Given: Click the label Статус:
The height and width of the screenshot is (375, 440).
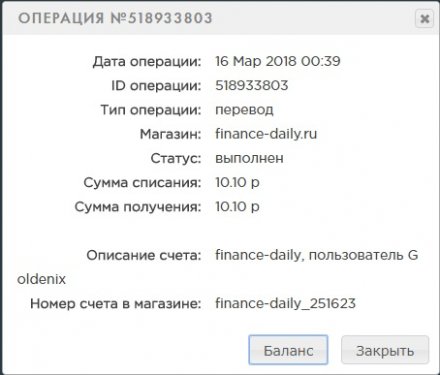Looking at the screenshot, I should tap(176, 159).
